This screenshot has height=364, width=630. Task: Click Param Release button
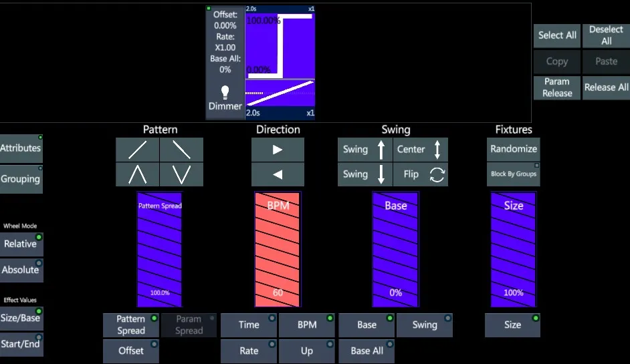tap(557, 87)
